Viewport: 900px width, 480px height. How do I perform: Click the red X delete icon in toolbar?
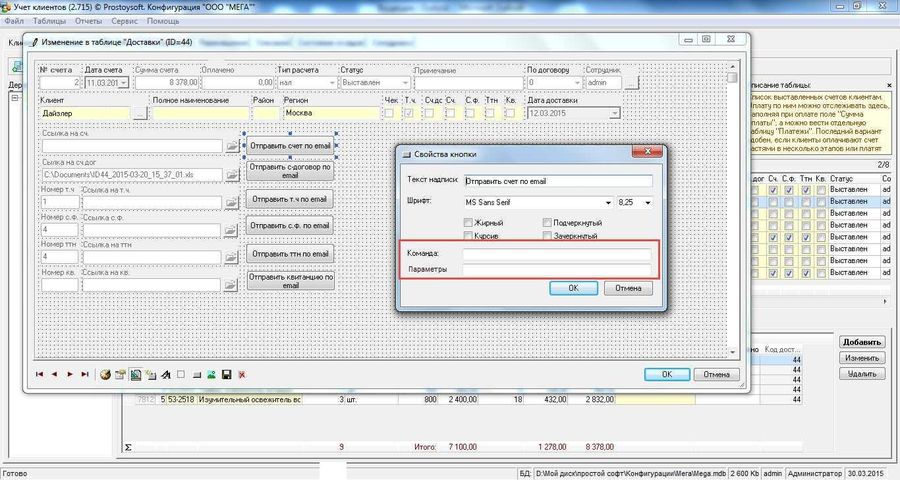click(x=242, y=375)
